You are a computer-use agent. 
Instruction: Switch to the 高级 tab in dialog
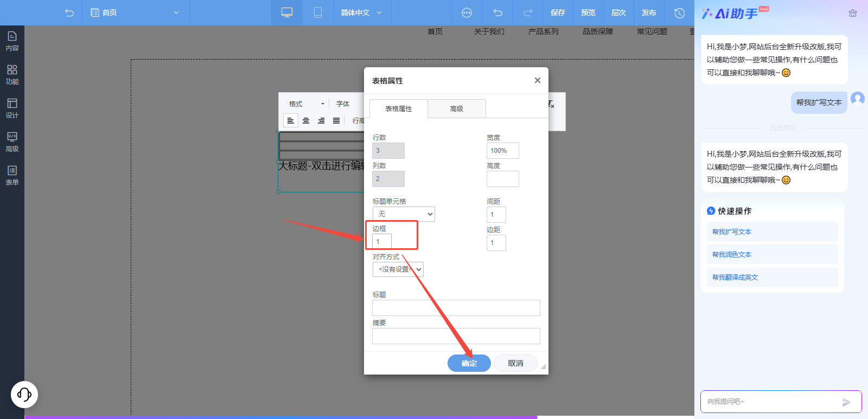click(x=456, y=109)
